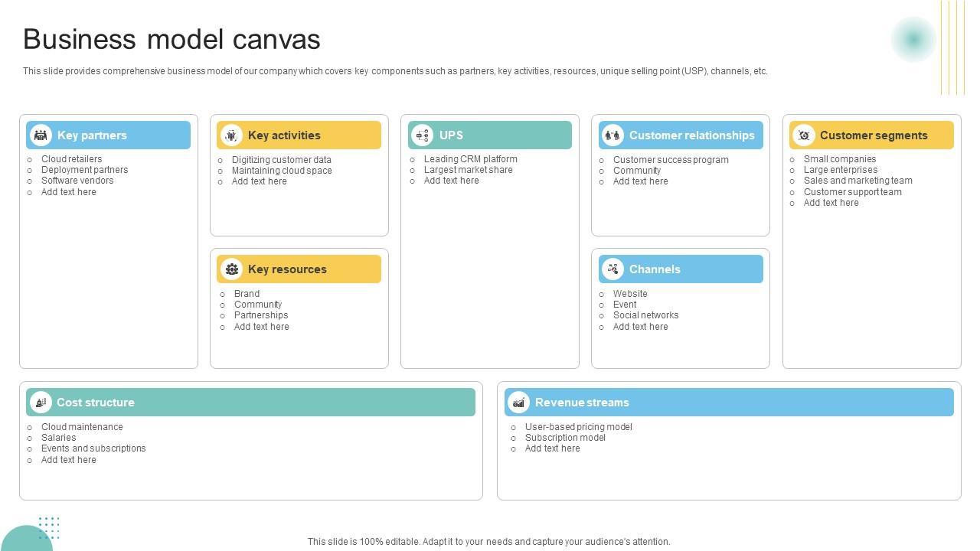Click the Social networks bullet
980x551 pixels.
[645, 315]
